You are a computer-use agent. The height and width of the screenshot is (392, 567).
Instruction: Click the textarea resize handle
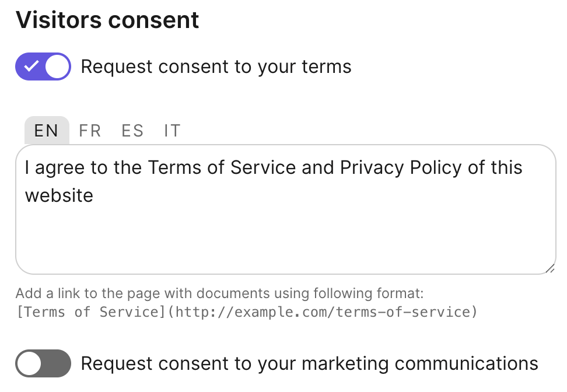click(x=549, y=269)
